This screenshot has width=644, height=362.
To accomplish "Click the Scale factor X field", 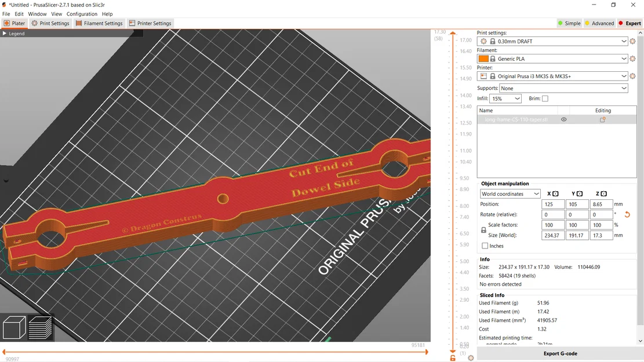I will (x=553, y=225).
